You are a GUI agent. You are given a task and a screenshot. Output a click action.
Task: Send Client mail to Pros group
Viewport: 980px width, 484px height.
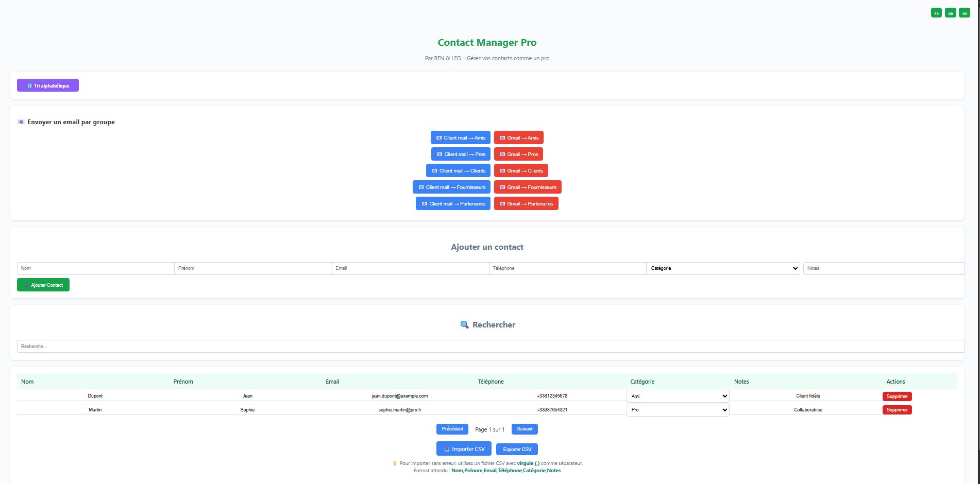pos(461,154)
